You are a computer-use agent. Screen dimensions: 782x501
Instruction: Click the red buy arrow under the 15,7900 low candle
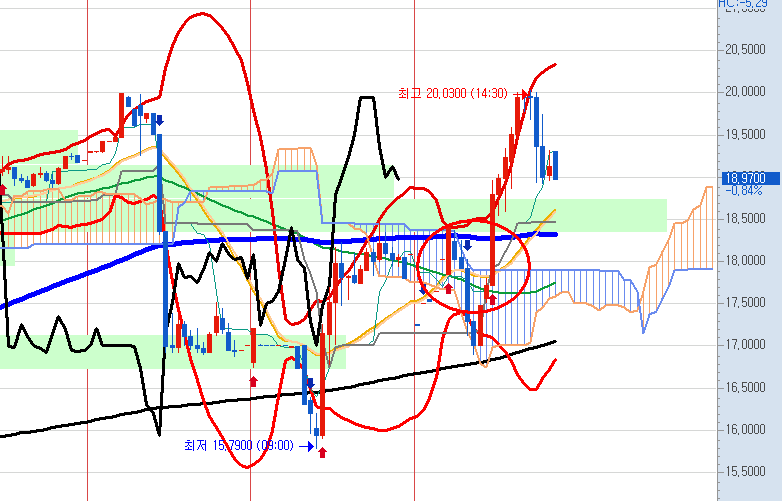click(322, 452)
